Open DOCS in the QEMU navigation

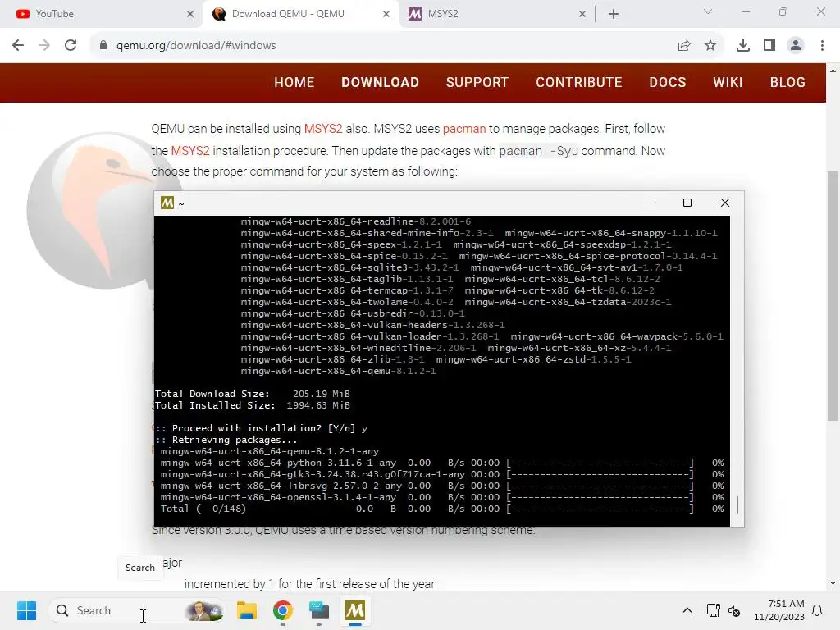(668, 83)
